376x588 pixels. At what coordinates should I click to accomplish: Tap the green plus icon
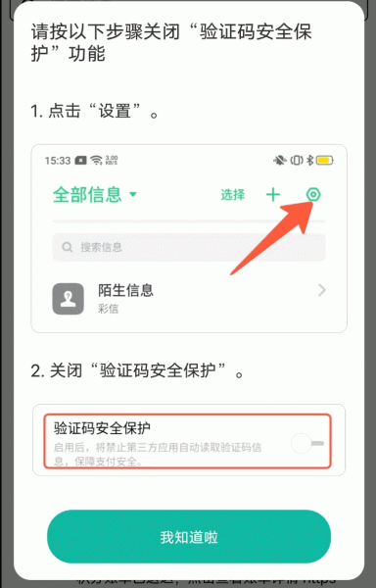(273, 195)
